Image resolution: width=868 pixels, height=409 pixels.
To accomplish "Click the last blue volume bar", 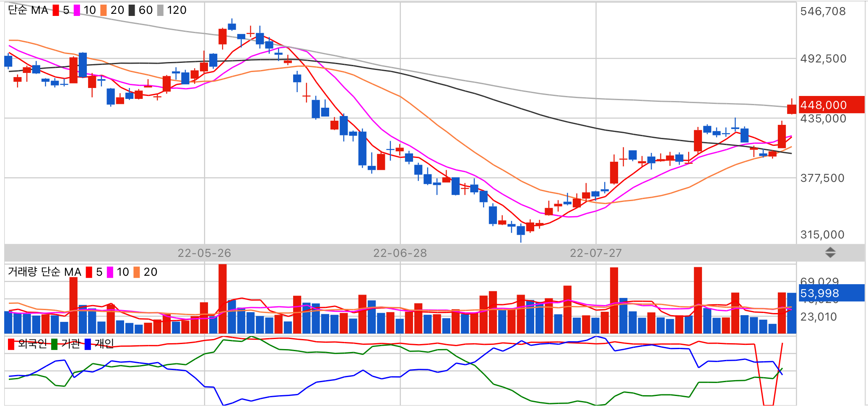I will tap(791, 313).
